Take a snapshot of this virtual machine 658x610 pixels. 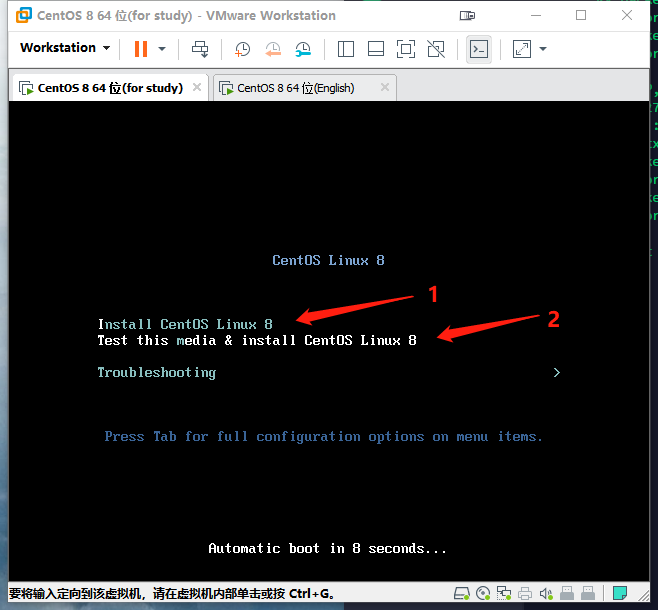click(242, 49)
